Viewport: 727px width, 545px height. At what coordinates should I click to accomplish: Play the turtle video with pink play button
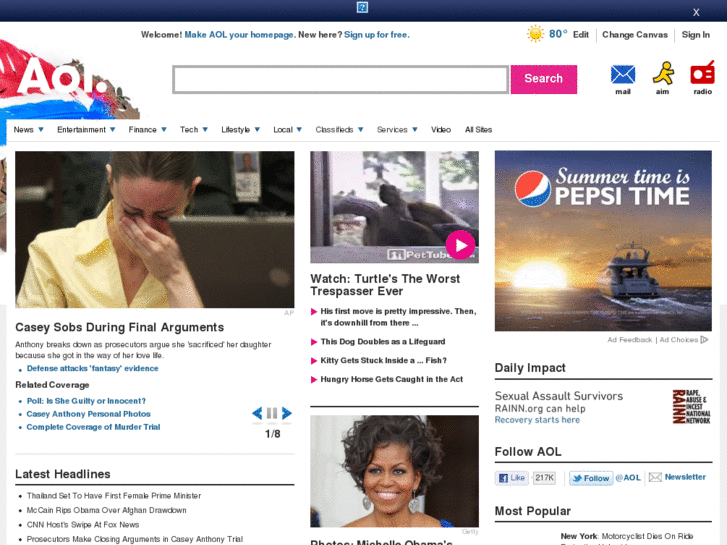pyautogui.click(x=460, y=245)
